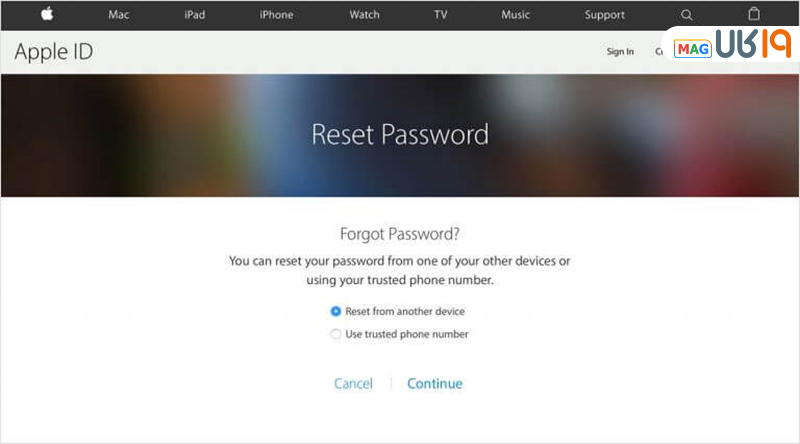The height and width of the screenshot is (444, 800).
Task: Select iPhone in the navigation bar
Action: point(276,15)
